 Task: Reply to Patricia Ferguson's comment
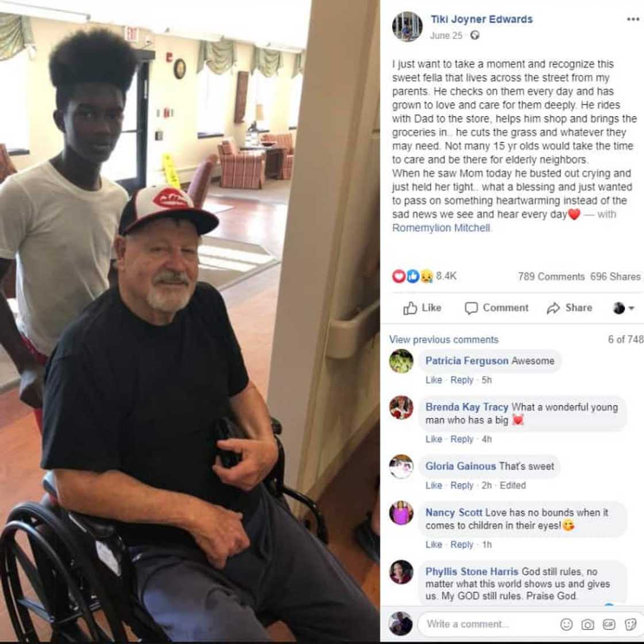pyautogui.click(x=462, y=380)
